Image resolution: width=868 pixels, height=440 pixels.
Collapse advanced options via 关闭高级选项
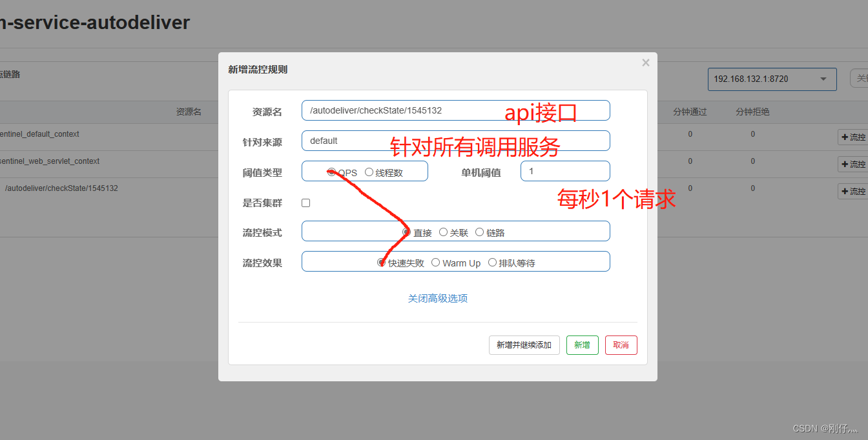pyautogui.click(x=438, y=298)
